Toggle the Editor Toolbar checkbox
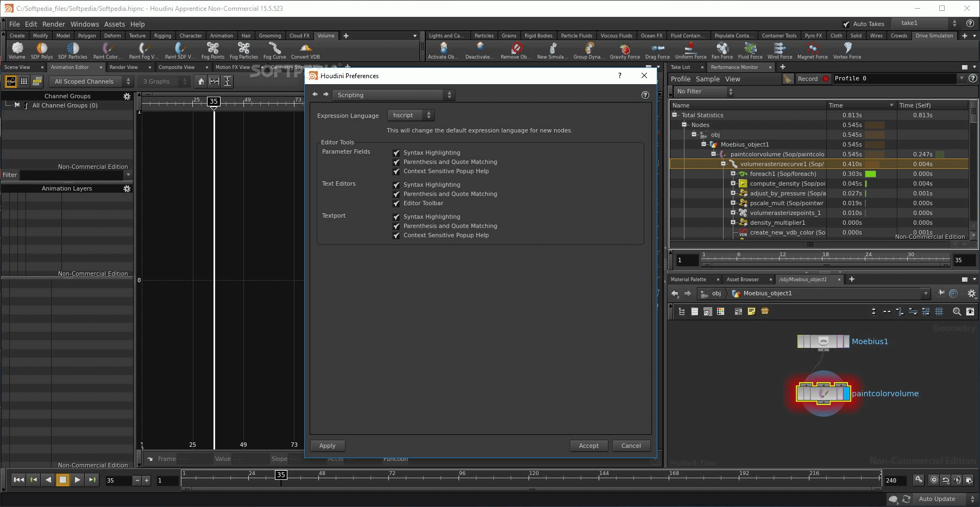The image size is (980, 507). point(396,204)
